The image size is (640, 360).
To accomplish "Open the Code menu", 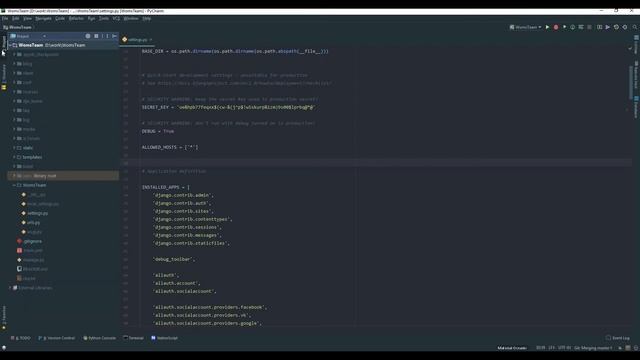I will tap(60, 18).
